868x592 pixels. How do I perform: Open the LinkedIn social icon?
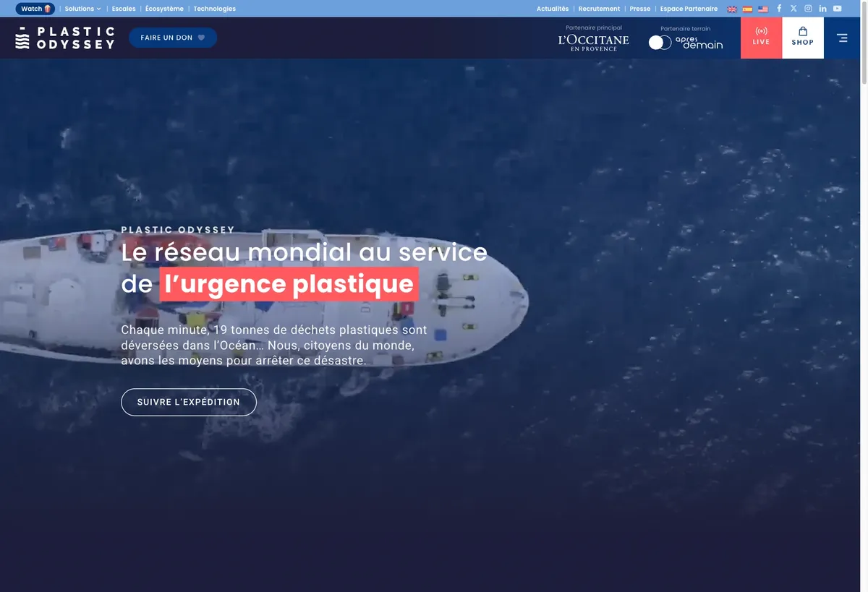[x=822, y=9]
